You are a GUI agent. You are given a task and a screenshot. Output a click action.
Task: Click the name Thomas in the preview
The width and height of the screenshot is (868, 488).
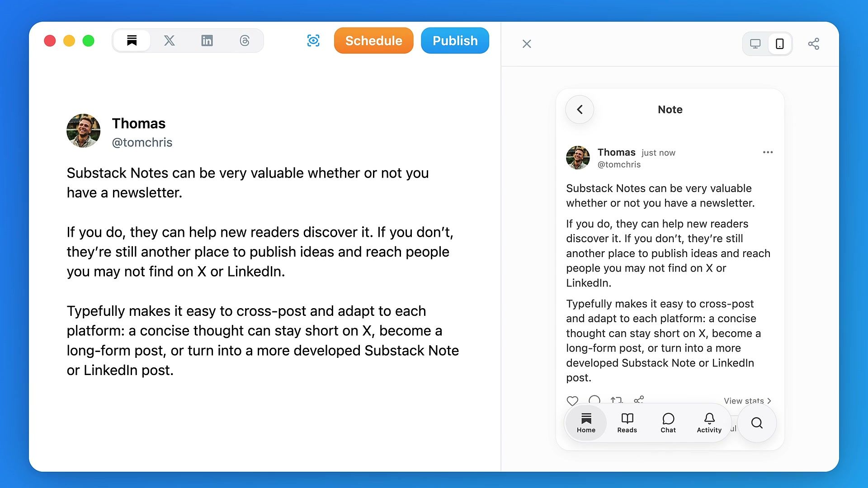616,152
